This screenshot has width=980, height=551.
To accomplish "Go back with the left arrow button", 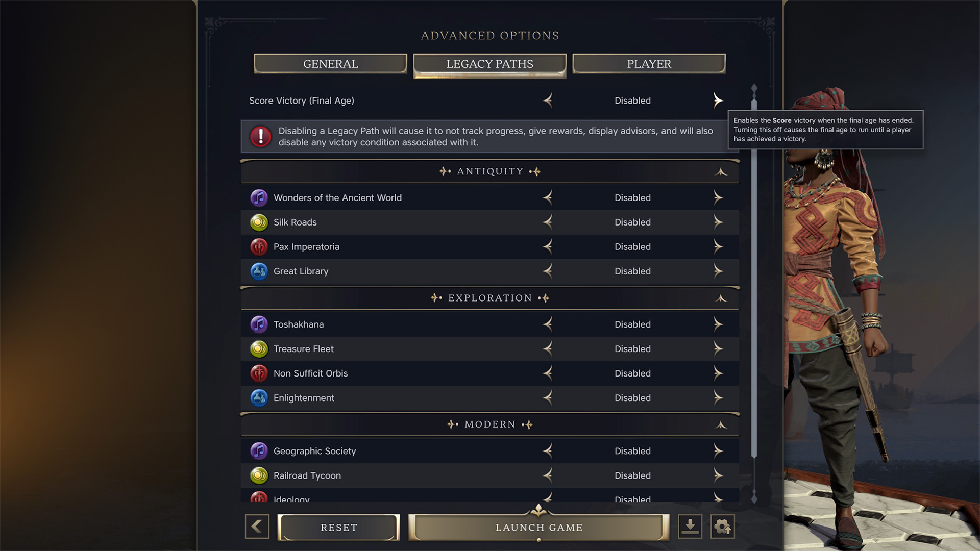I will pyautogui.click(x=257, y=527).
